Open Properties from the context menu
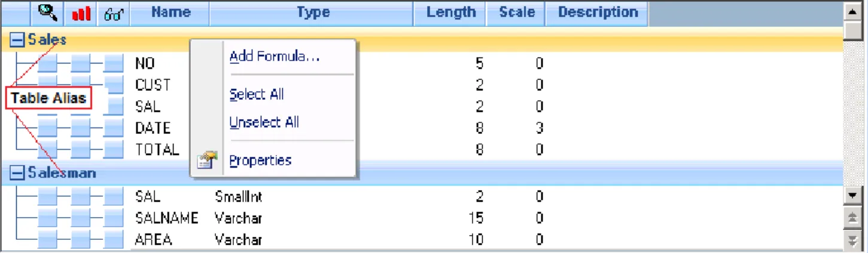This screenshot has height=253, width=868. (x=260, y=160)
